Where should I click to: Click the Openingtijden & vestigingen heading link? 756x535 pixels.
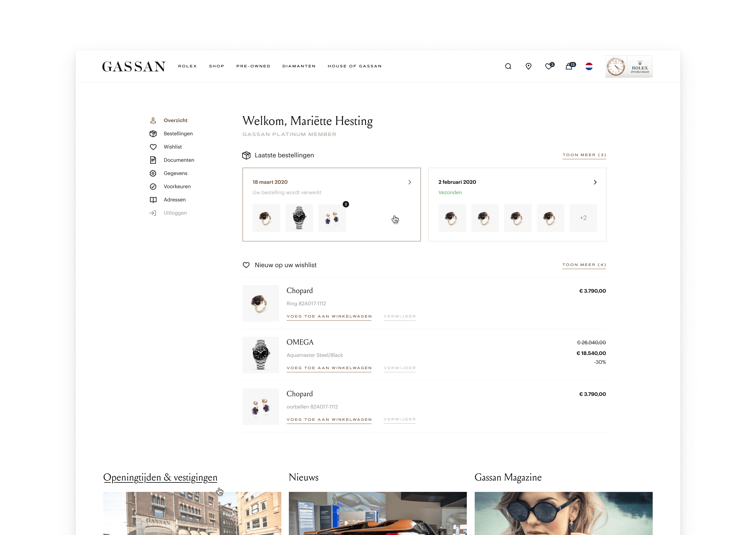pos(160,477)
